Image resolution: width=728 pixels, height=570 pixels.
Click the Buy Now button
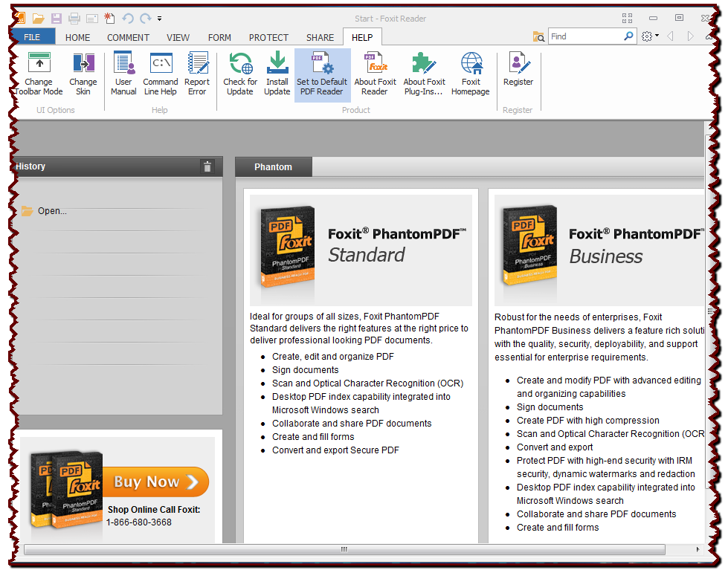[155, 482]
